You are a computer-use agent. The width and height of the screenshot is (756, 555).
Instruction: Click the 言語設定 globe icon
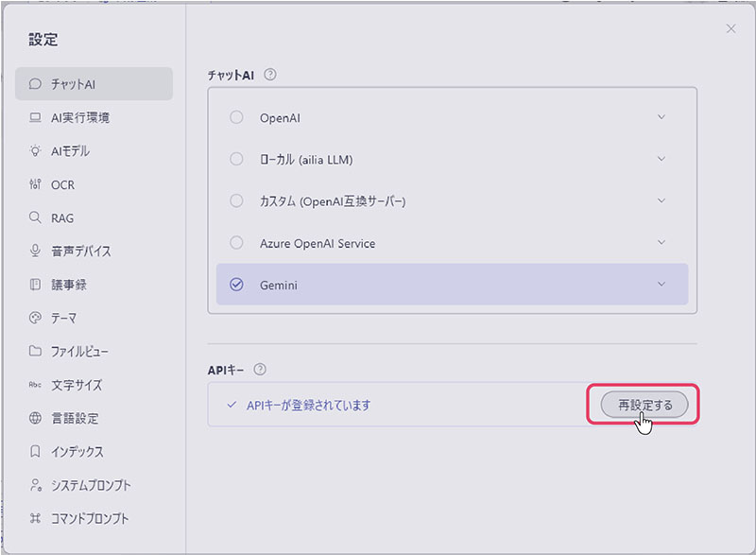pos(35,418)
